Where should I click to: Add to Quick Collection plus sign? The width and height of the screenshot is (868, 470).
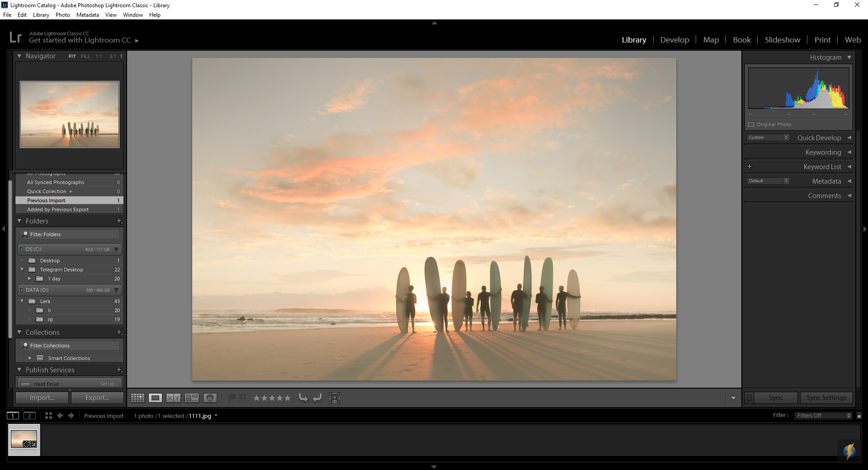pyautogui.click(x=71, y=191)
